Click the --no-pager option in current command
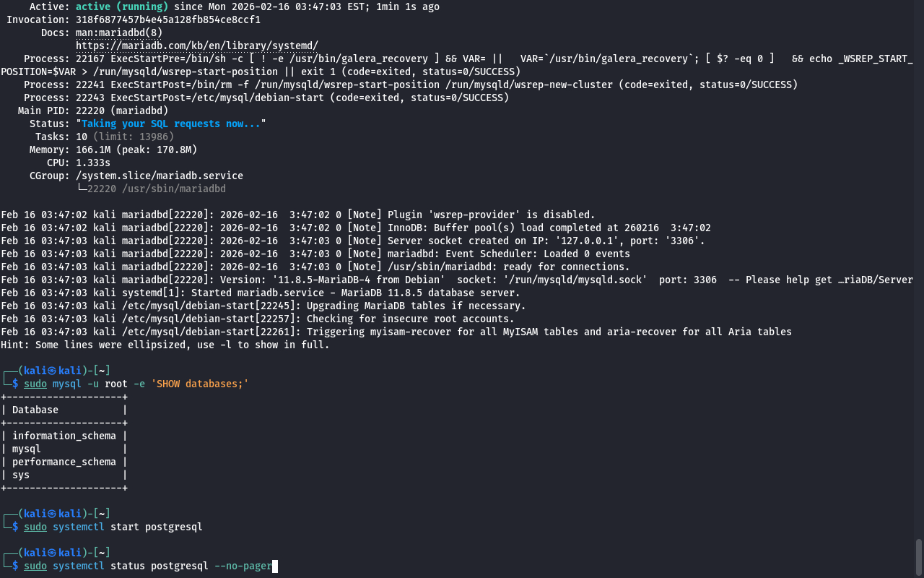Screen dimensions: 924x578 click(x=243, y=566)
